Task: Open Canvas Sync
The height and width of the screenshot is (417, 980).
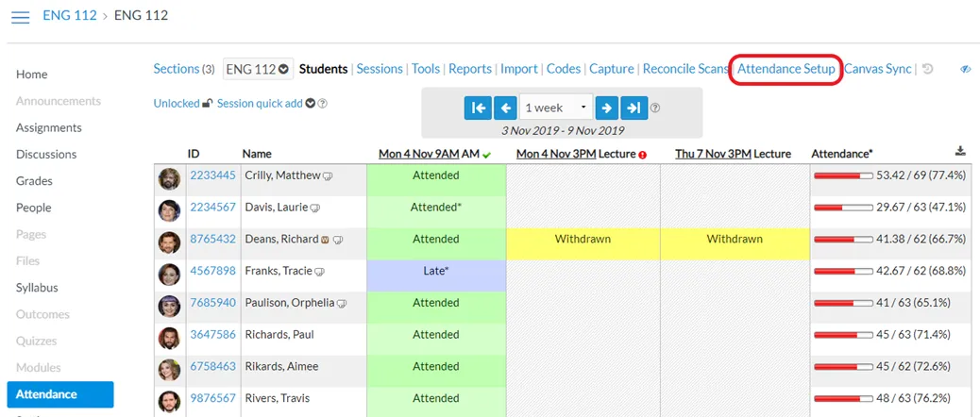Action: [877, 69]
